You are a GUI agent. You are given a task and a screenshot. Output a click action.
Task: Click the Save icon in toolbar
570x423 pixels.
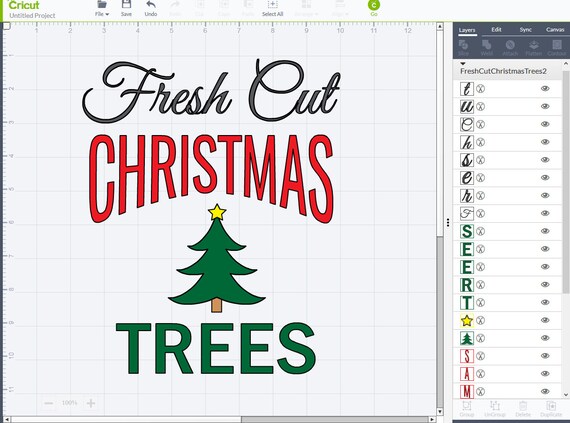(126, 5)
